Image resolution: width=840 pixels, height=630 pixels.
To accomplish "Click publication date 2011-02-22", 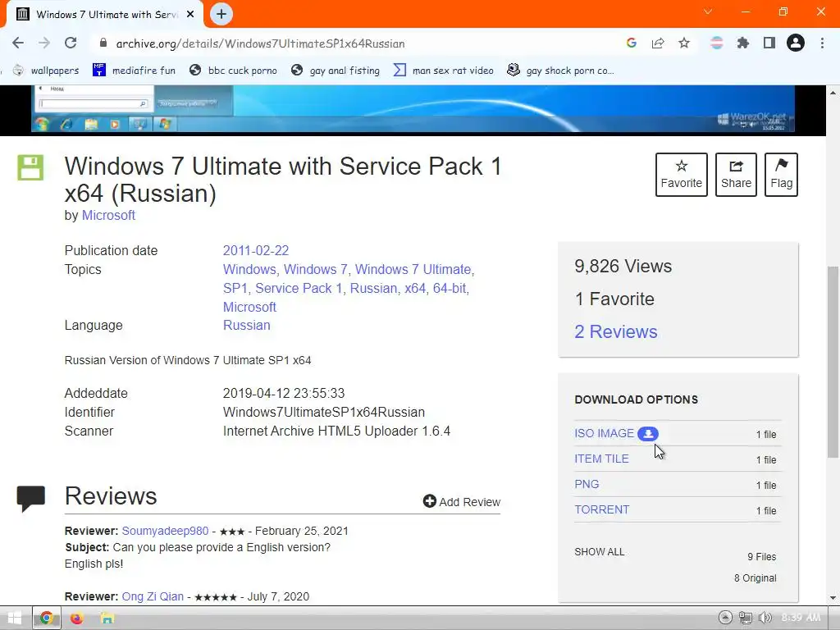I will click(256, 251).
